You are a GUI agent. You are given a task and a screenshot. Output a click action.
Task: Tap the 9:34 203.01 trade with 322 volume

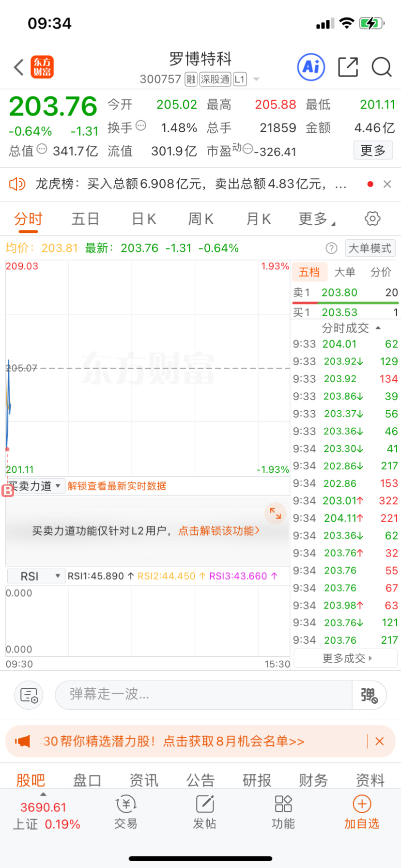[345, 501]
